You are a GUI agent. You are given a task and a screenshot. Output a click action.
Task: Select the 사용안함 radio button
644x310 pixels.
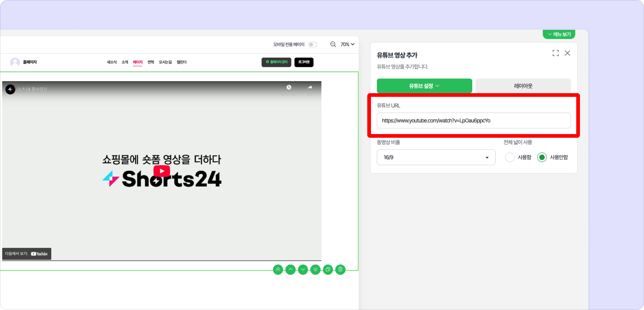(542, 157)
